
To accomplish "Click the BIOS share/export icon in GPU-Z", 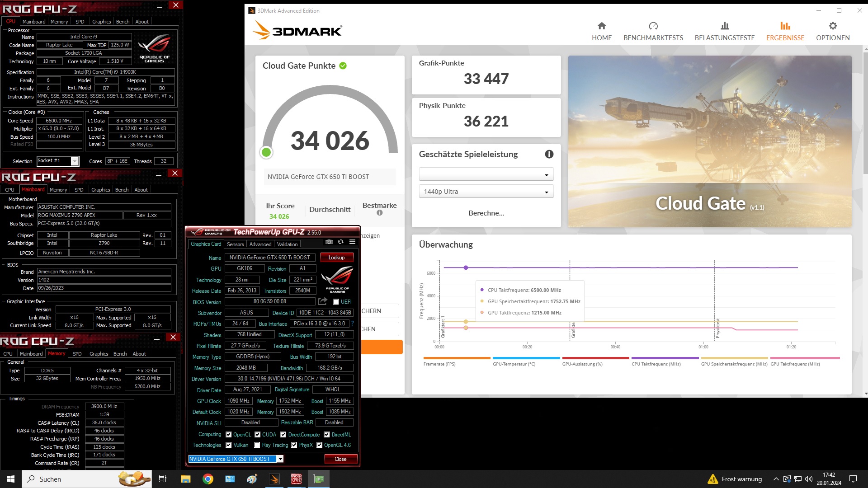I will (x=322, y=301).
